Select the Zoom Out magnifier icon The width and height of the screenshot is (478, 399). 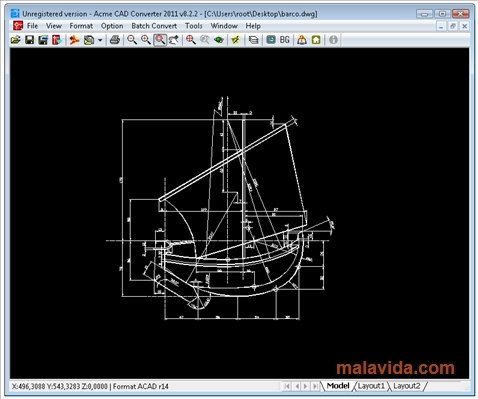pyautogui.click(x=132, y=40)
